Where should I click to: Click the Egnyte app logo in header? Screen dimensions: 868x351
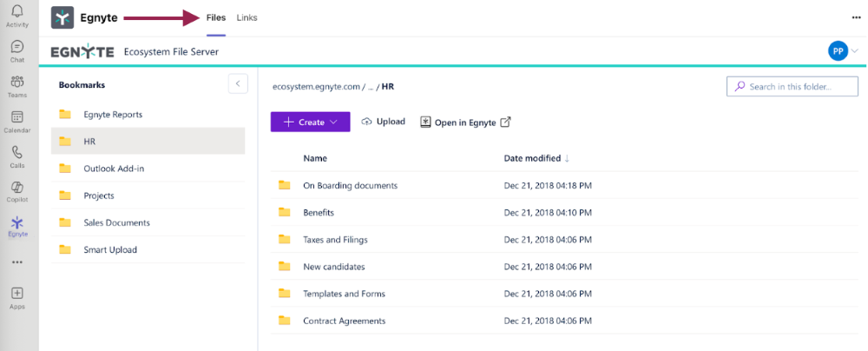click(62, 17)
